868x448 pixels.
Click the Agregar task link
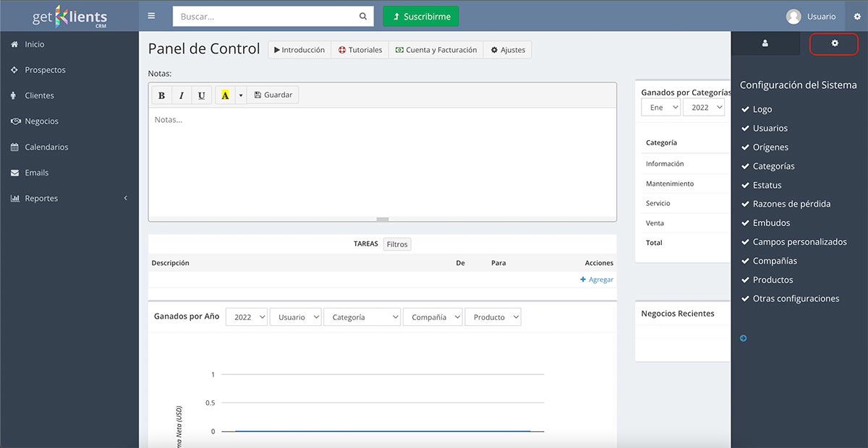click(x=597, y=280)
